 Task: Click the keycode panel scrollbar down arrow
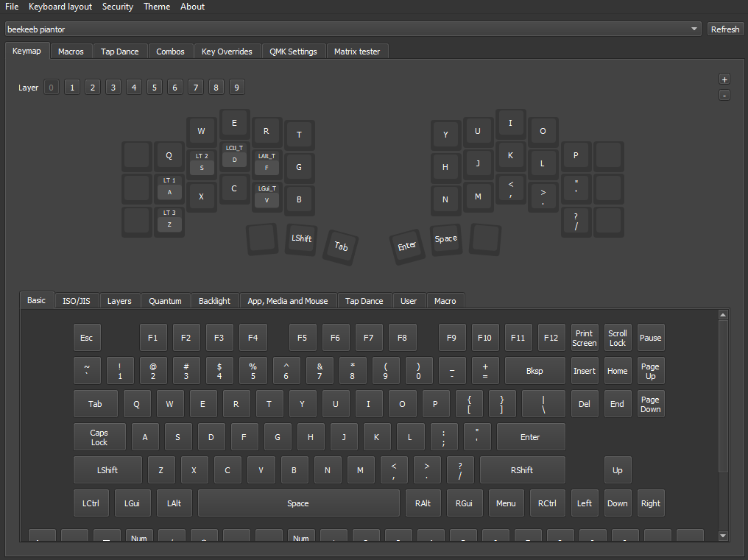(x=723, y=536)
